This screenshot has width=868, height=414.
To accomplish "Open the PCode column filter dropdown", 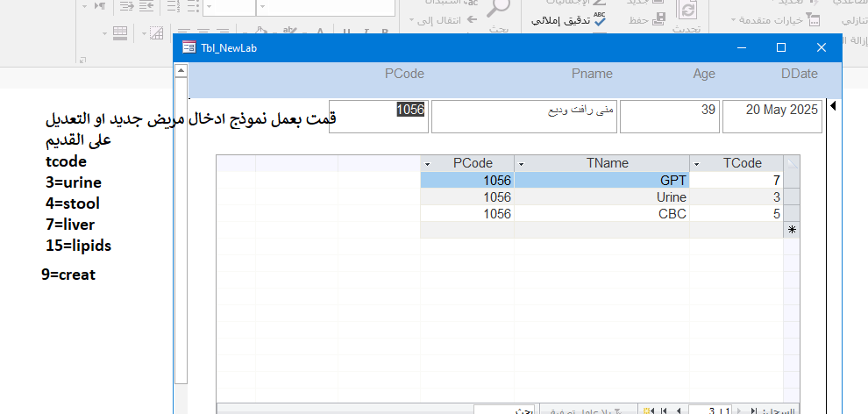I will pyautogui.click(x=427, y=164).
